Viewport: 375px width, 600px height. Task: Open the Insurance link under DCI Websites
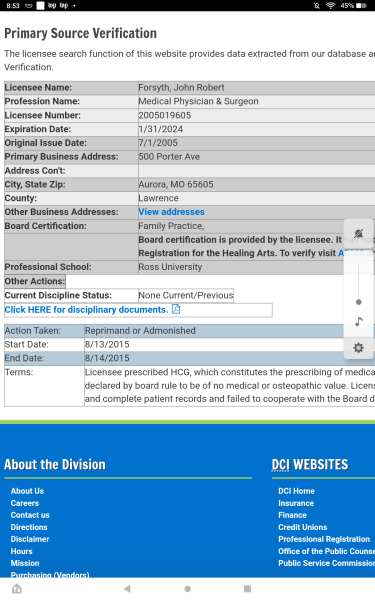click(x=296, y=503)
